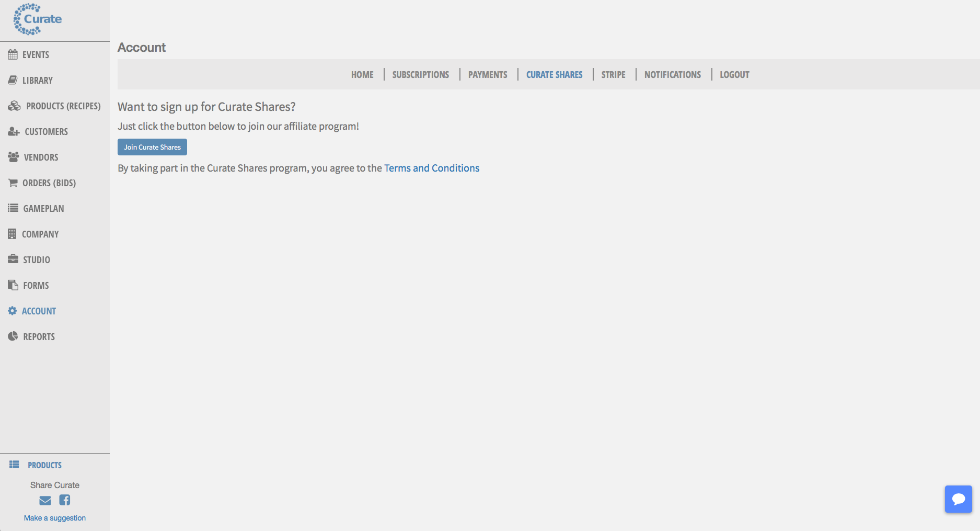
Task: Select the Orders shopping cart icon
Action: pos(13,183)
